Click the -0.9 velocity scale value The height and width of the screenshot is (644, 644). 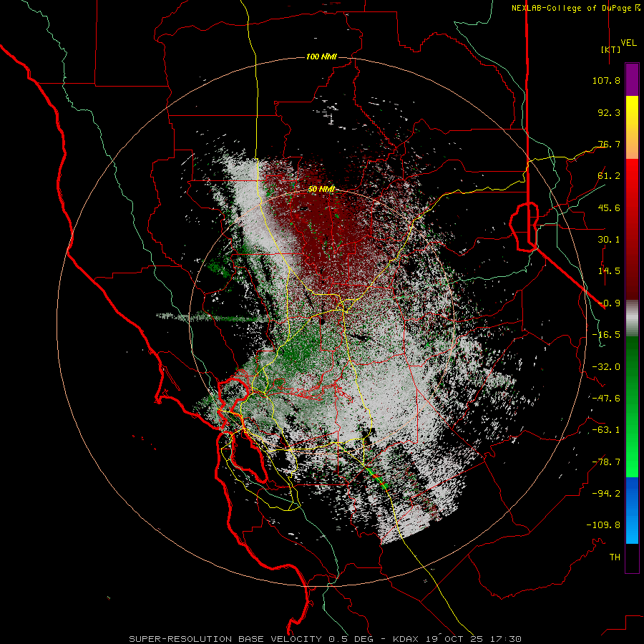(609, 303)
